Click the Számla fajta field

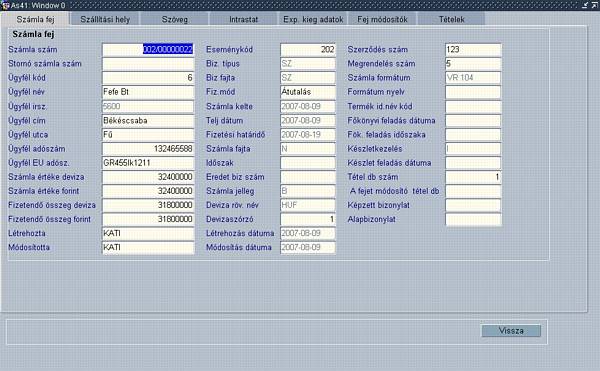308,149
